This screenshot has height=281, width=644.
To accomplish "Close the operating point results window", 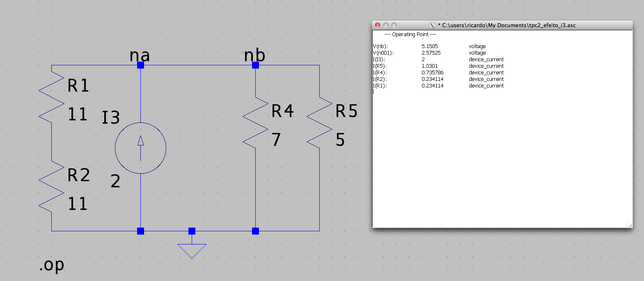I will 378,25.
